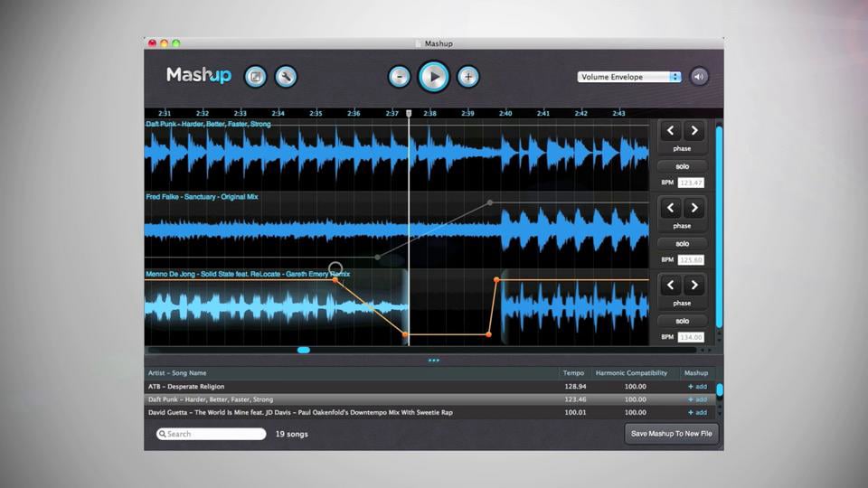Shift Daft Punk track phase left
Screen dimensions: 868x488
[x=670, y=130]
